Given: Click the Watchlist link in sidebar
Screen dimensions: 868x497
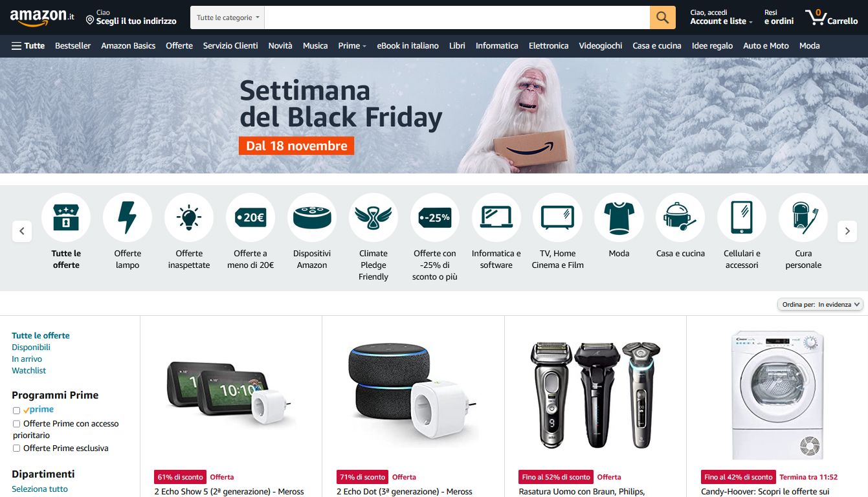Looking at the screenshot, I should [x=29, y=370].
